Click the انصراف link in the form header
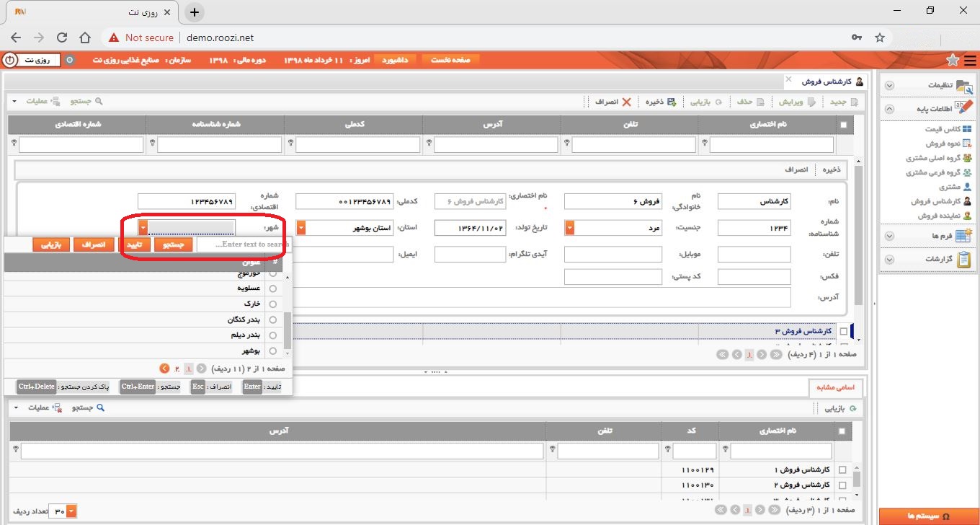Viewport: 980px width, 525px height. (797, 170)
